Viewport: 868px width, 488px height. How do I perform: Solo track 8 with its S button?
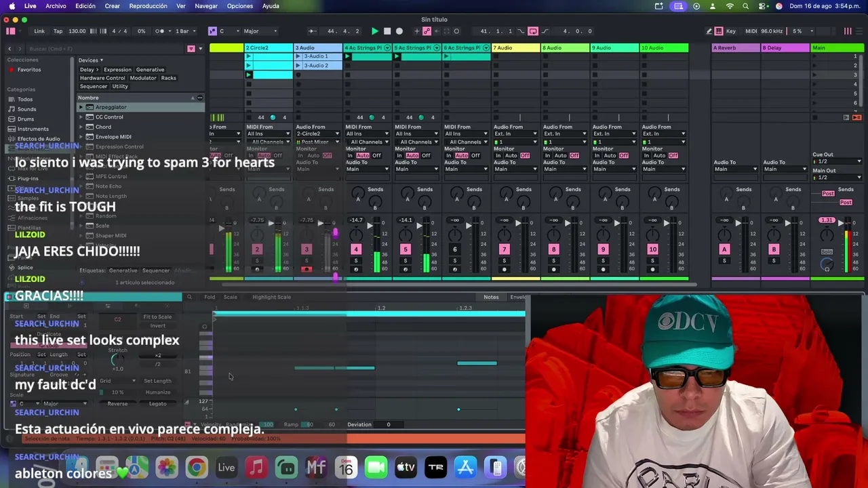click(x=553, y=260)
